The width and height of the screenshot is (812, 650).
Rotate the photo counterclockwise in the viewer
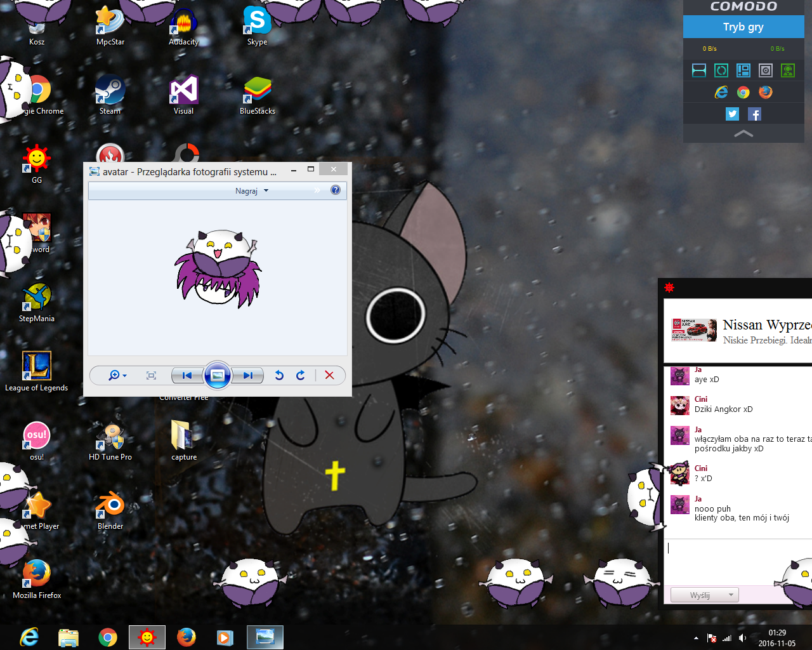[x=279, y=375]
